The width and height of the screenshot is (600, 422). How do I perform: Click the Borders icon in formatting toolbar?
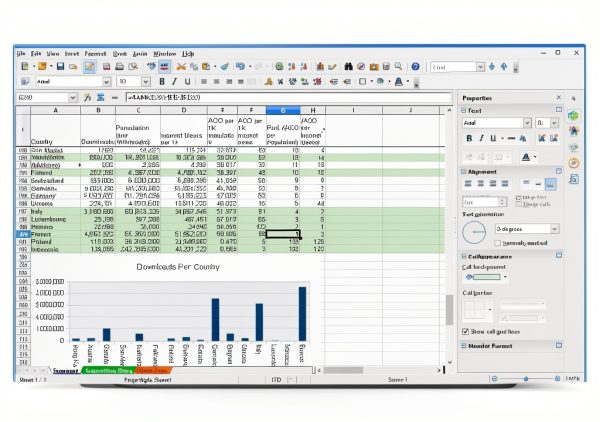click(362, 81)
